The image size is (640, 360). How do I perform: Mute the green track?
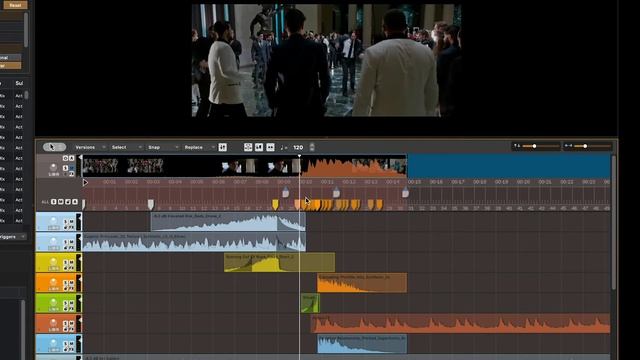point(71,303)
